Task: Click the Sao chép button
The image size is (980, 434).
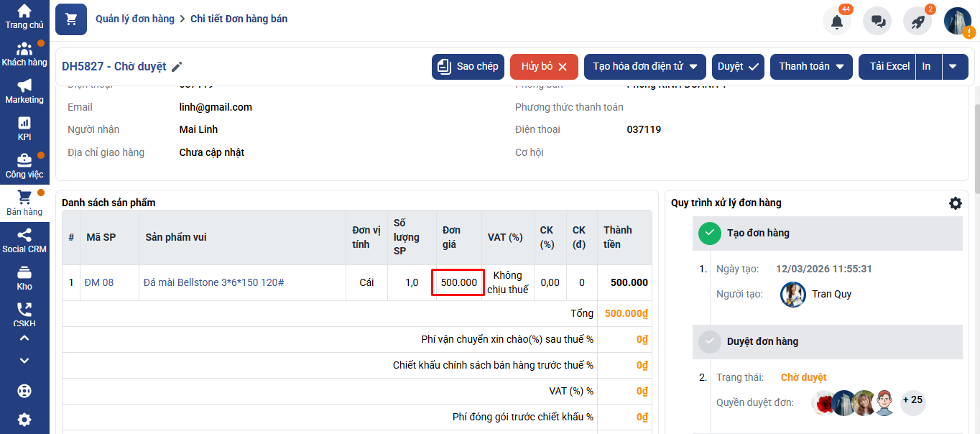Action: pyautogui.click(x=468, y=66)
